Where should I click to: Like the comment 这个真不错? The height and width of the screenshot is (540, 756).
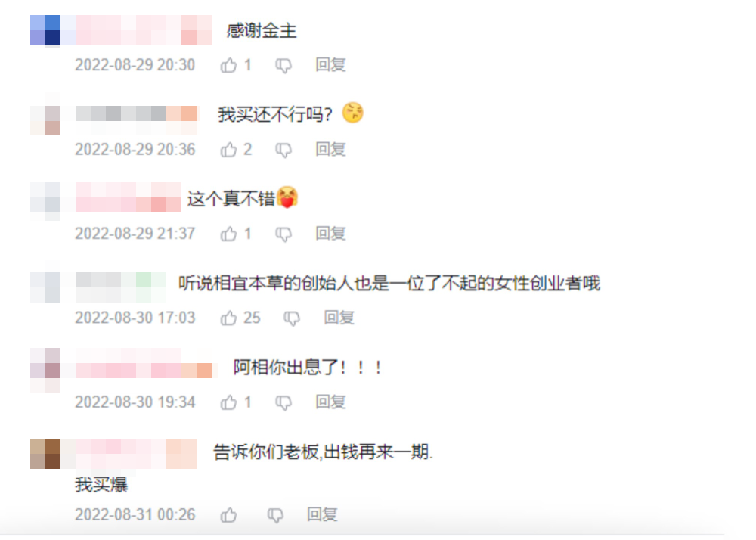point(228,234)
